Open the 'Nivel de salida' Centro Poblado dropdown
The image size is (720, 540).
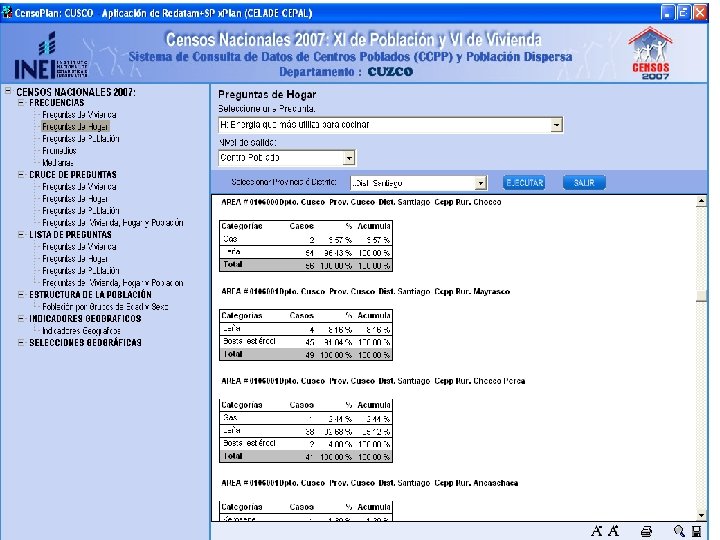[x=349, y=158]
